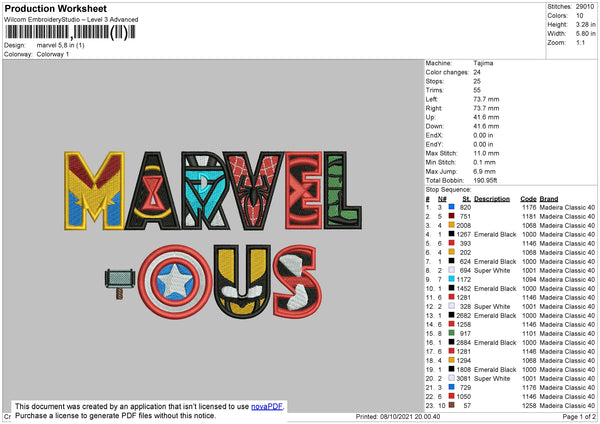Click "Emerald Black" in stop row 4
The image size is (600, 424).
tap(495, 234)
